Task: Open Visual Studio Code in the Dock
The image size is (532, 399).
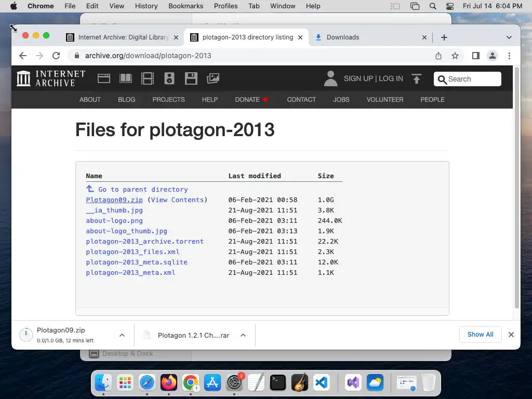Action: pos(321,383)
